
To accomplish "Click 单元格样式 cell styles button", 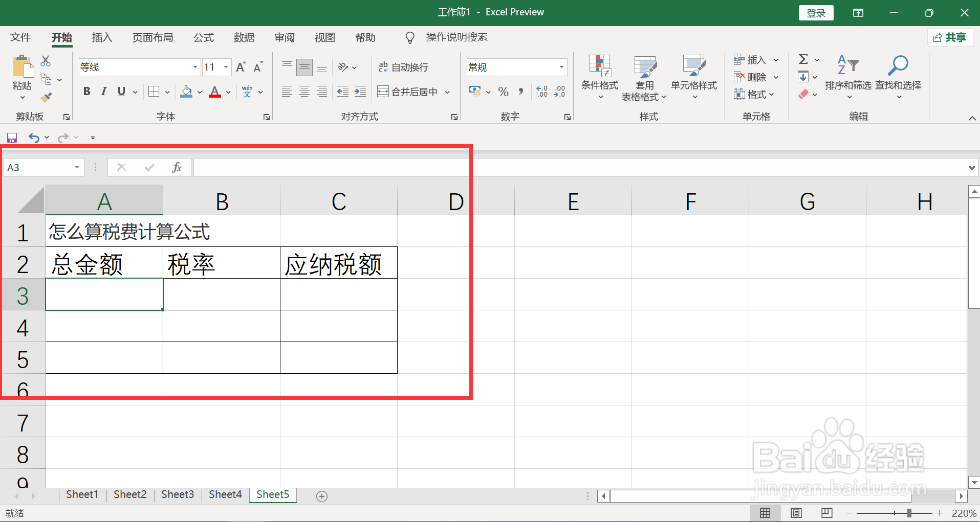I will (694, 76).
